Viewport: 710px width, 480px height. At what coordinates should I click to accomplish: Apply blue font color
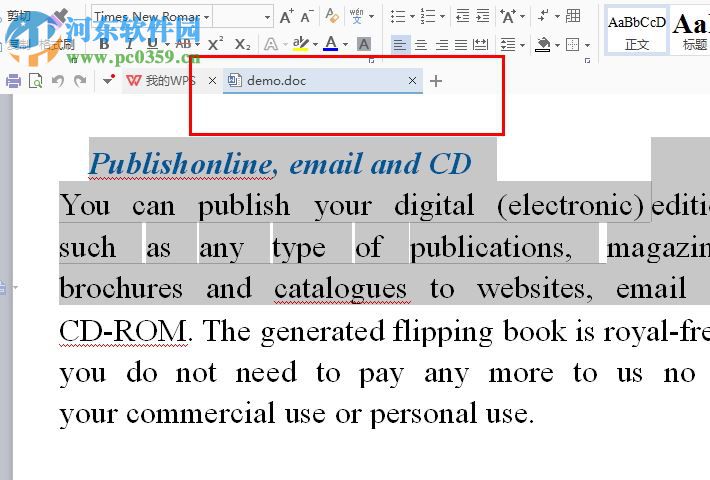tap(331, 43)
